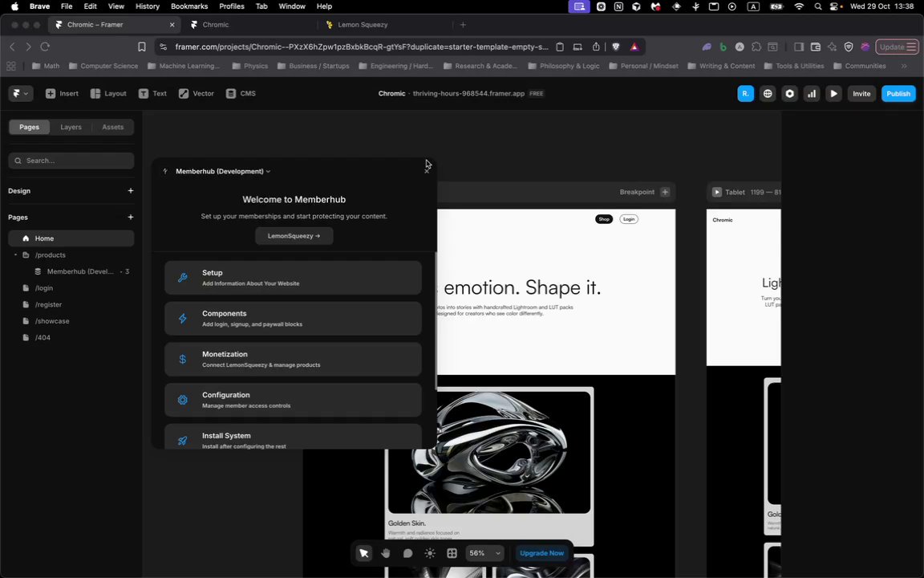Click the Search field in left panel
Viewport: 924px width, 578px height.
(x=71, y=161)
